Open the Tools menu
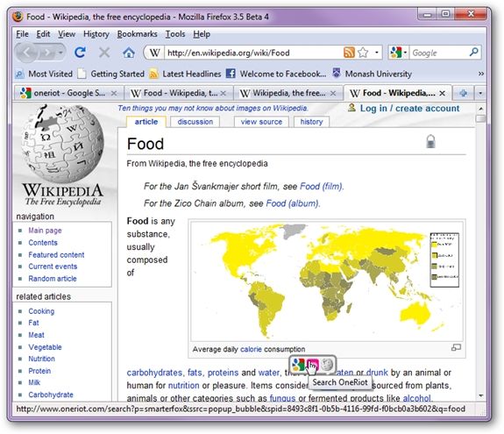 [x=175, y=34]
